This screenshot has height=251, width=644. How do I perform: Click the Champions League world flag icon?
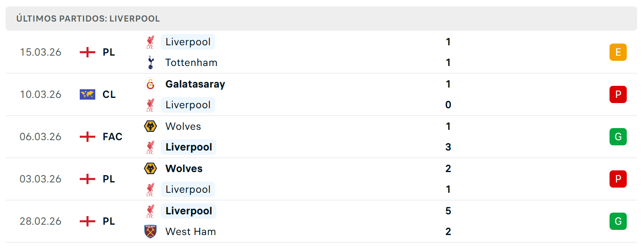(x=88, y=94)
